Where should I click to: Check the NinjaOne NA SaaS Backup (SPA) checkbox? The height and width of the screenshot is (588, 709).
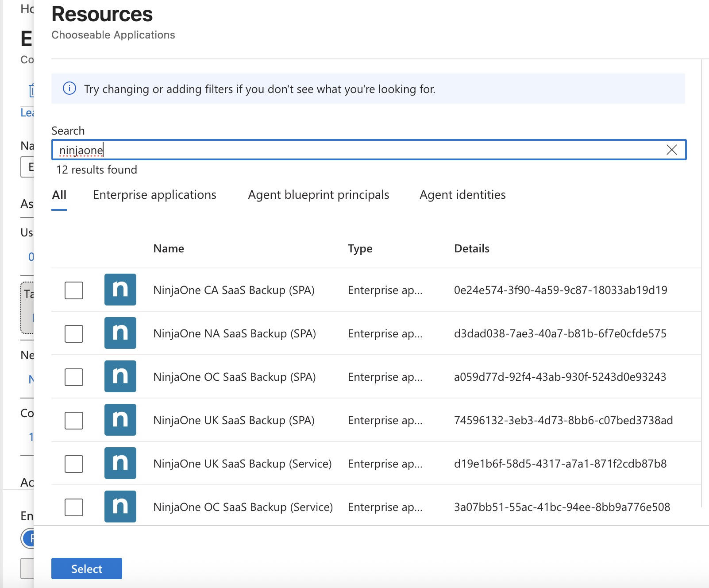tap(74, 334)
